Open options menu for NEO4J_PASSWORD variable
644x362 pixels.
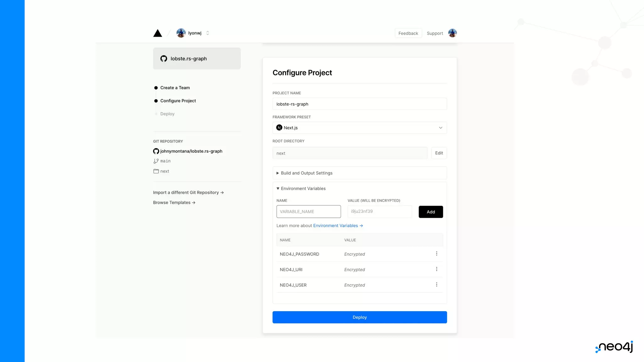click(x=436, y=254)
